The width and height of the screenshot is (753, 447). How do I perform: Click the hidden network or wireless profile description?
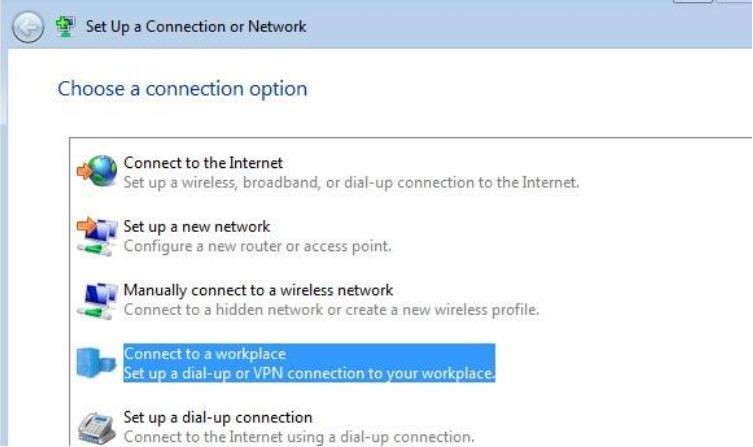(331, 310)
